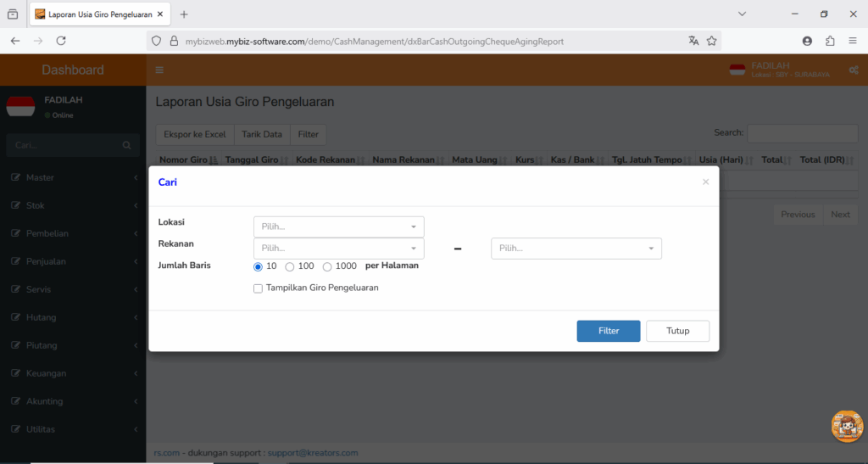Screen dimensions: 868x464
Task: Open the second Rekanan range dropdown
Action: pyautogui.click(x=576, y=249)
